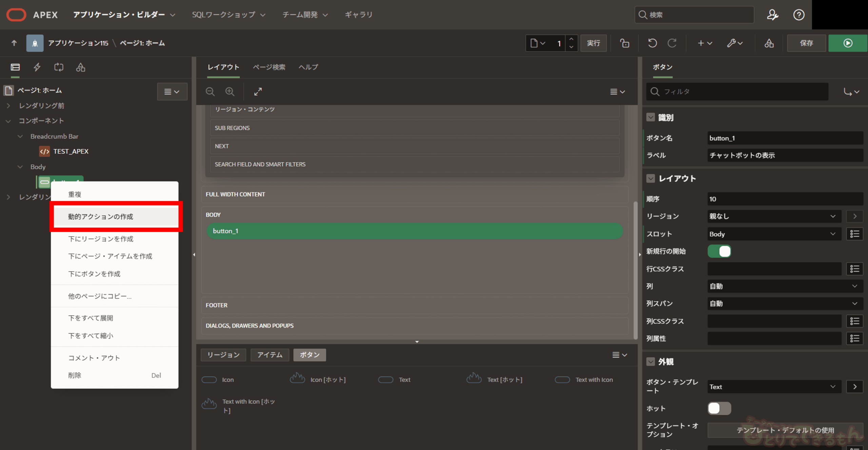The height and width of the screenshot is (450, 868).
Task: Open the Shared Components icon in toolbar
Action: click(769, 43)
